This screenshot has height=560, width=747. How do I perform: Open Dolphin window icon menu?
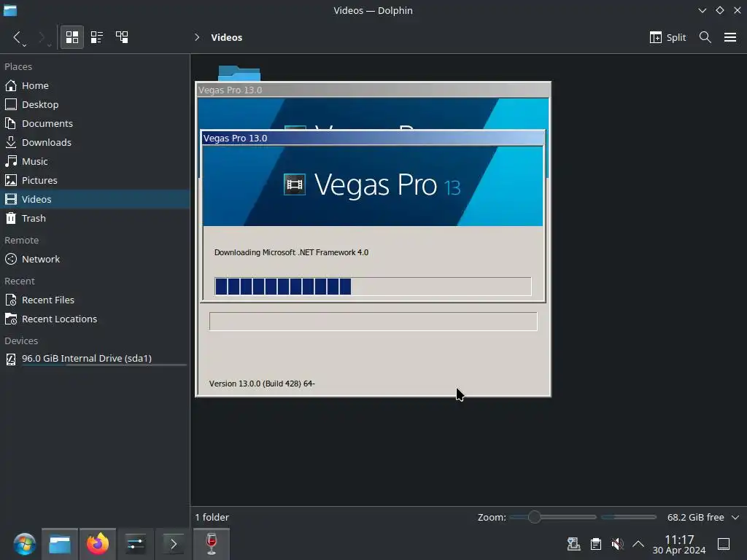coord(10,10)
